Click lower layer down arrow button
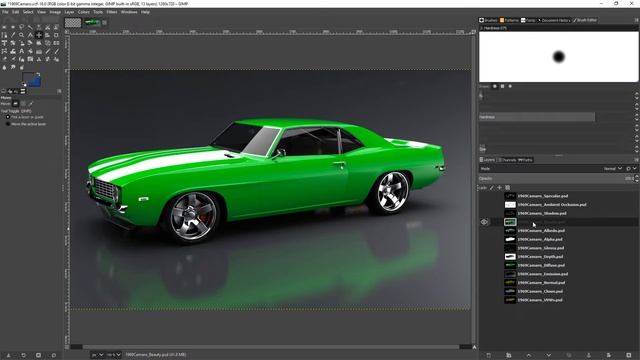 coord(549,356)
